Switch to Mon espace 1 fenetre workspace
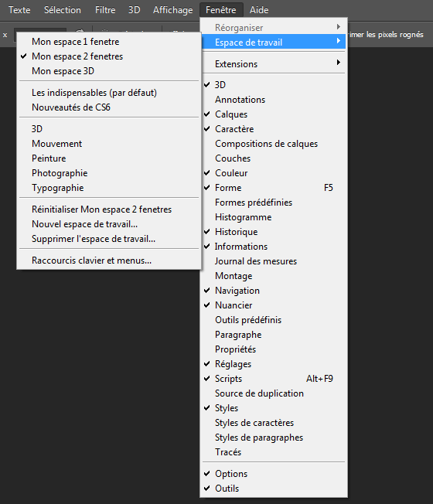Screen dimensions: 433x504 (109, 42)
